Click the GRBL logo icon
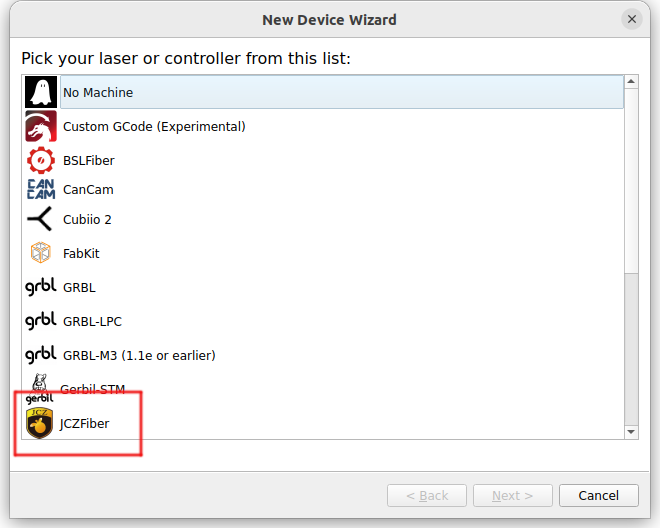660x528 pixels. point(40,287)
